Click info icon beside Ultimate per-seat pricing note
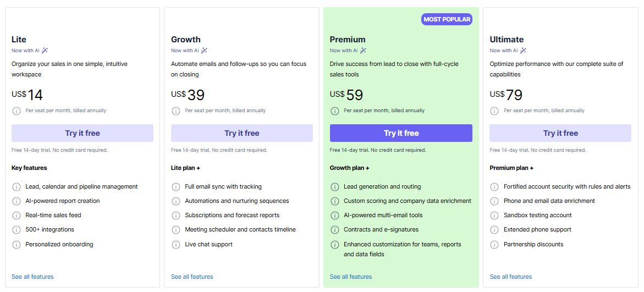The height and width of the screenshot is (292, 644). pos(494,111)
